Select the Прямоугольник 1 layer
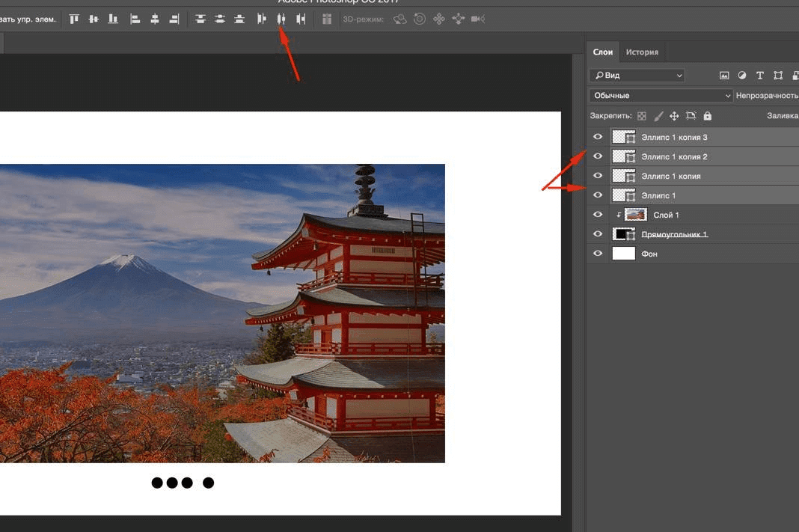 pyautogui.click(x=674, y=234)
